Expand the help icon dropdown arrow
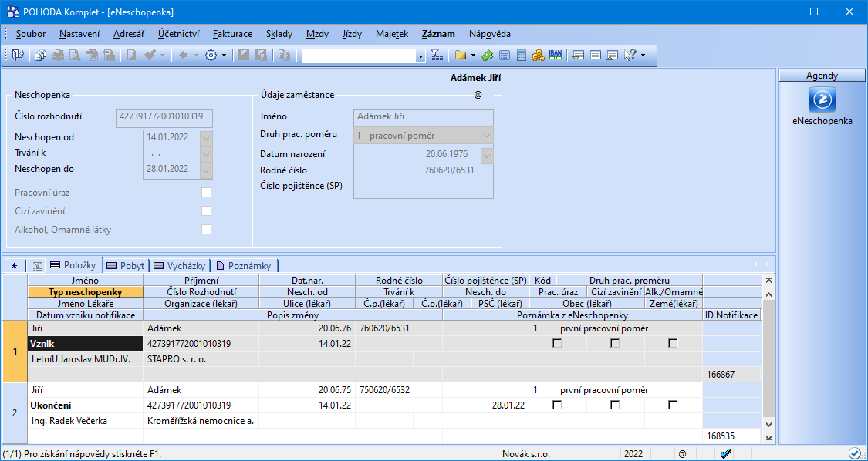 tap(642, 55)
